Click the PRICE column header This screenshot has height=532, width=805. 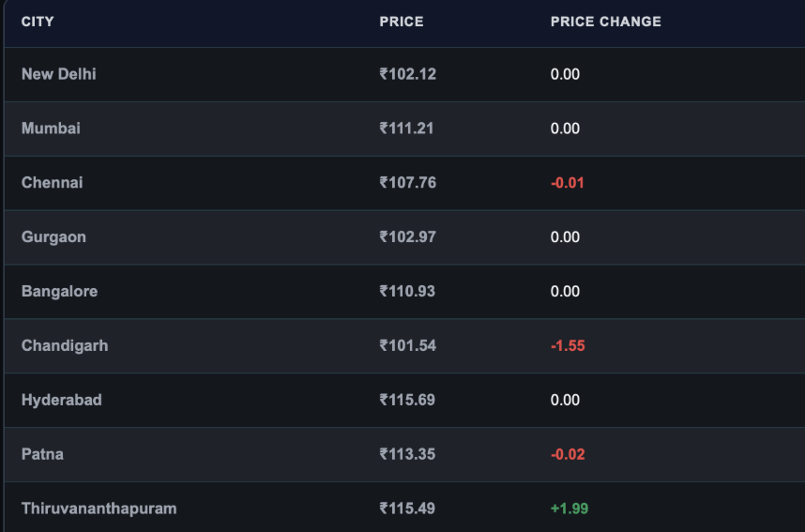[402, 22]
